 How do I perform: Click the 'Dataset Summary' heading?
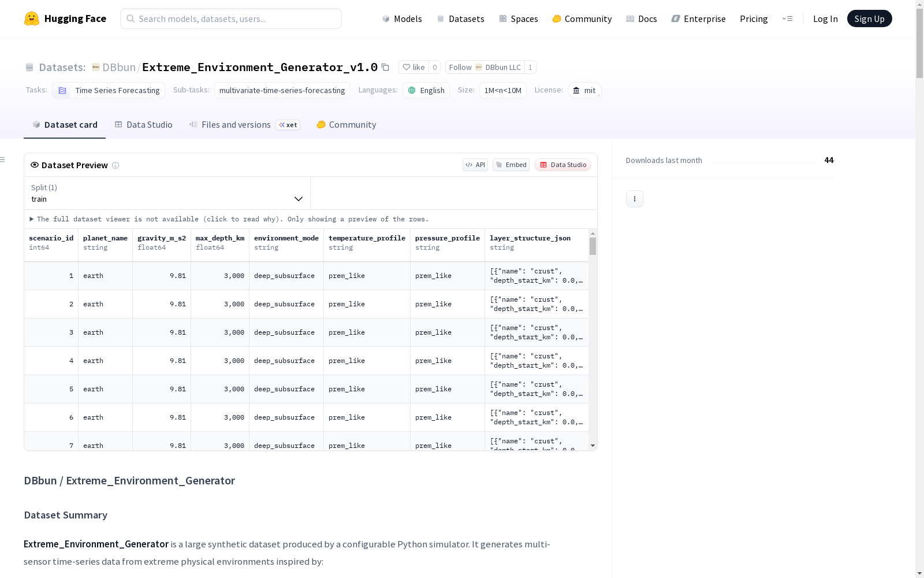point(66,515)
